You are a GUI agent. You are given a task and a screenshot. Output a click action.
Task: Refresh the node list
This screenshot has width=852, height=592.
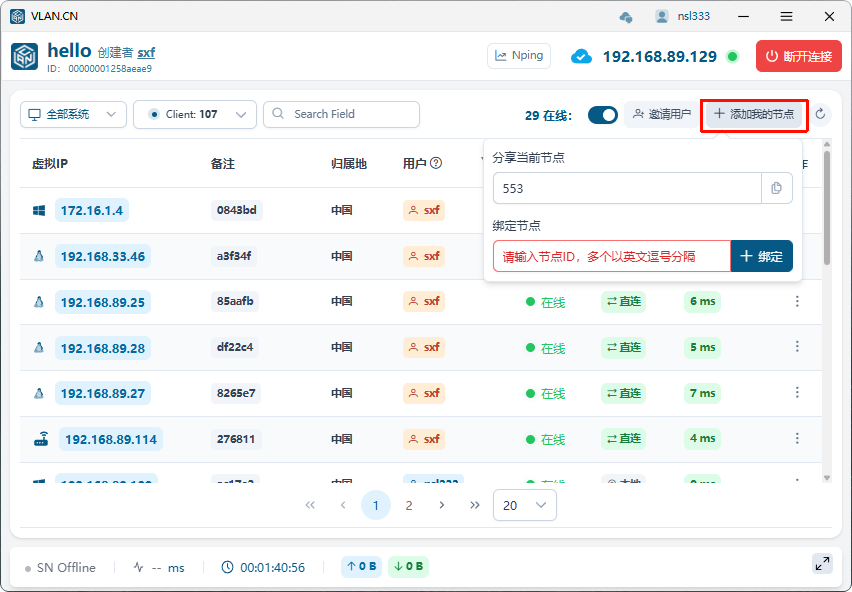tap(820, 114)
